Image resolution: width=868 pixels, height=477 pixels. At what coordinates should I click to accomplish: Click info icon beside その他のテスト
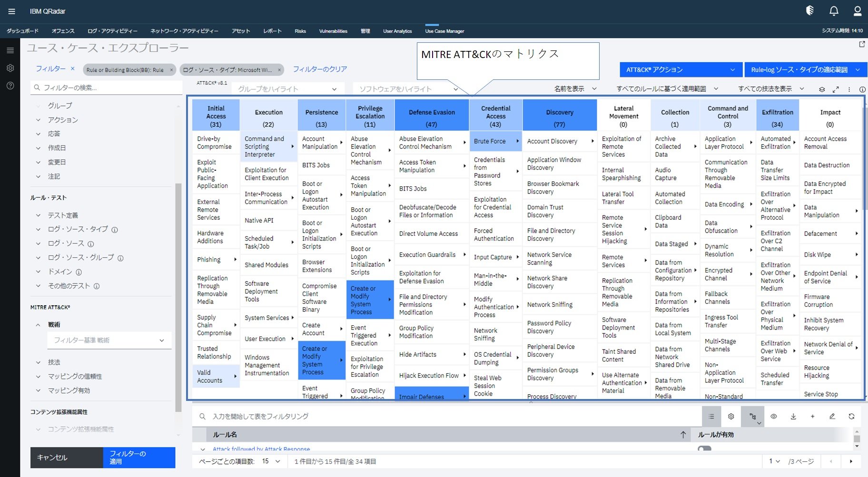pyautogui.click(x=97, y=286)
